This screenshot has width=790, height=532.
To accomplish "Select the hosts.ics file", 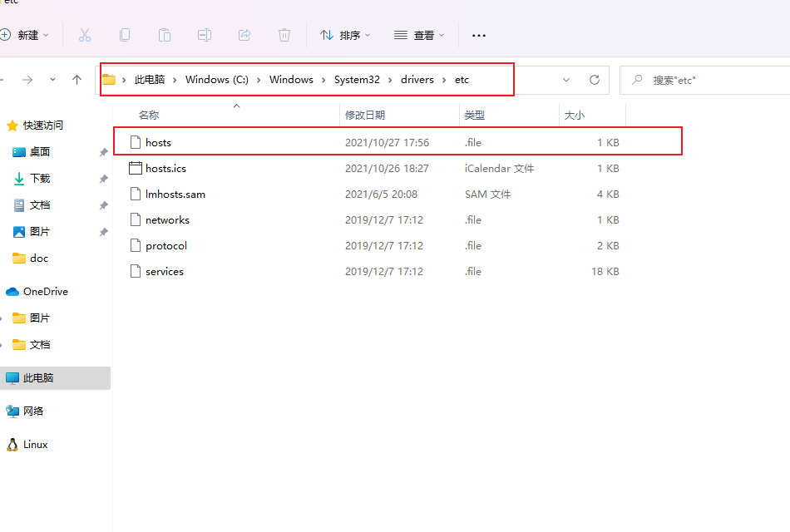I will pos(373,168).
